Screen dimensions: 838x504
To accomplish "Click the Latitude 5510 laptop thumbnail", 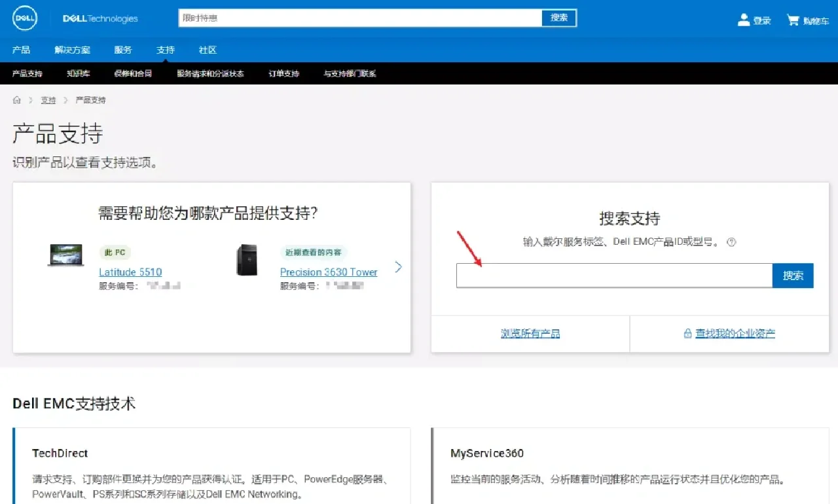I will (x=65, y=255).
